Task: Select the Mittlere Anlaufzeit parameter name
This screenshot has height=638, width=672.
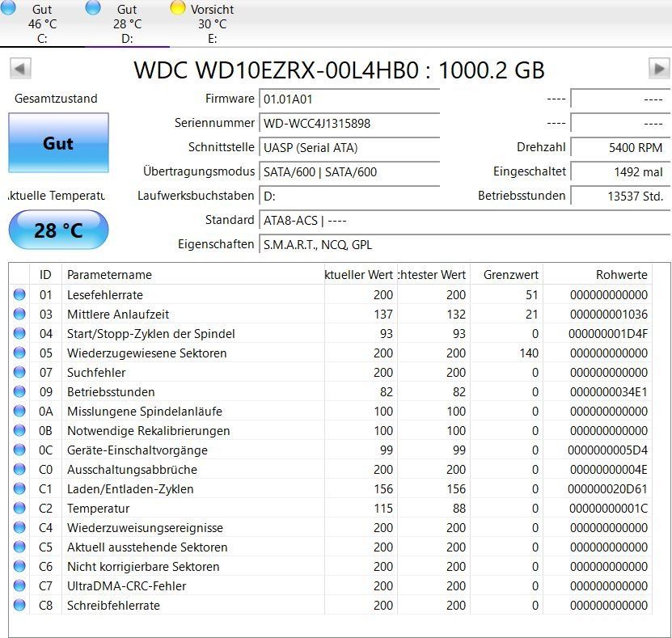Action: [118, 314]
